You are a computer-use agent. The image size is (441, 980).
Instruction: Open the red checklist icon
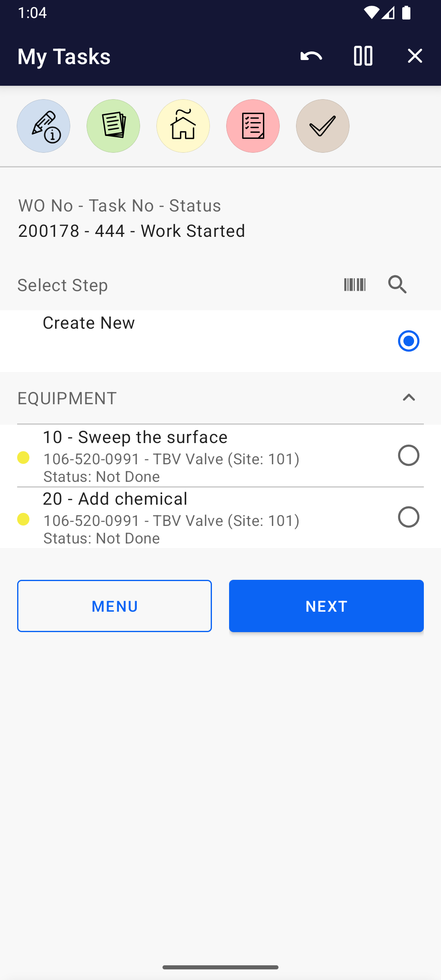pos(253,126)
